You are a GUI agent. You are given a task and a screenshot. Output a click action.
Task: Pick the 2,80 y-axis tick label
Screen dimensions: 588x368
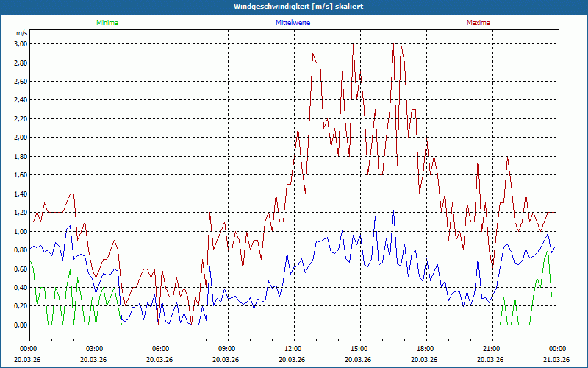point(21,63)
